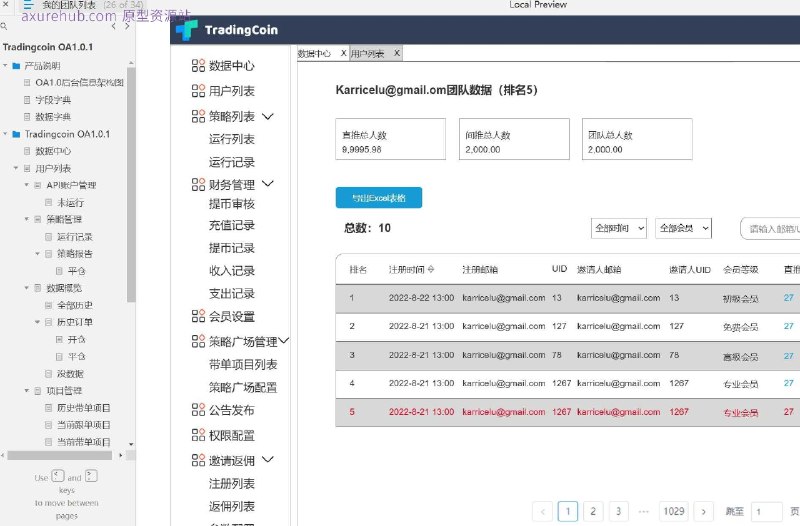The width and height of the screenshot is (800, 526).
Task: Click the 数据中心 grid icon in menu
Action: pyautogui.click(x=198, y=65)
